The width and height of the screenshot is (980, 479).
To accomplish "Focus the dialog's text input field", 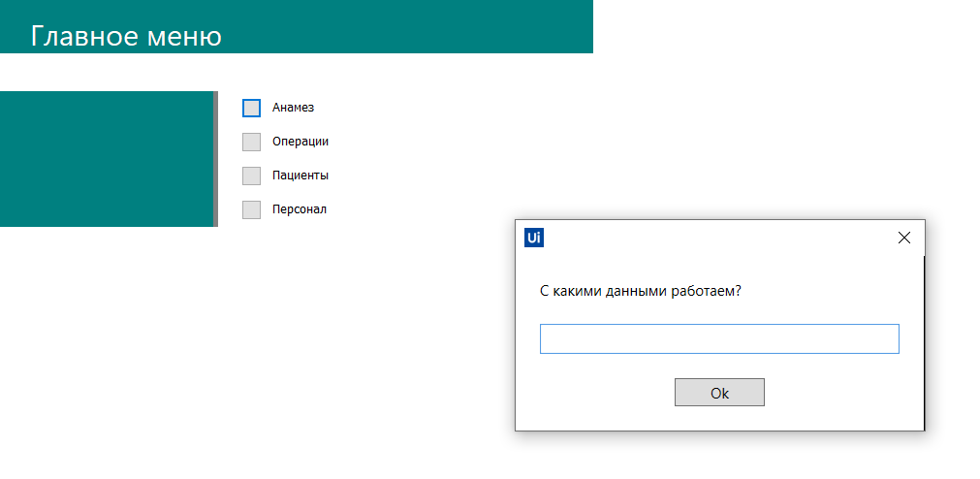I will pos(719,339).
